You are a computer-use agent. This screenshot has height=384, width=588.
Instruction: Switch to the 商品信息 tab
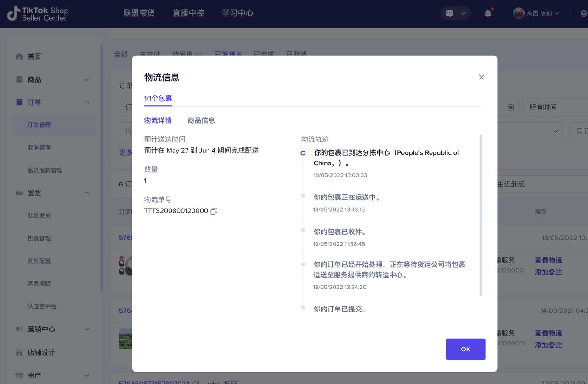[201, 120]
